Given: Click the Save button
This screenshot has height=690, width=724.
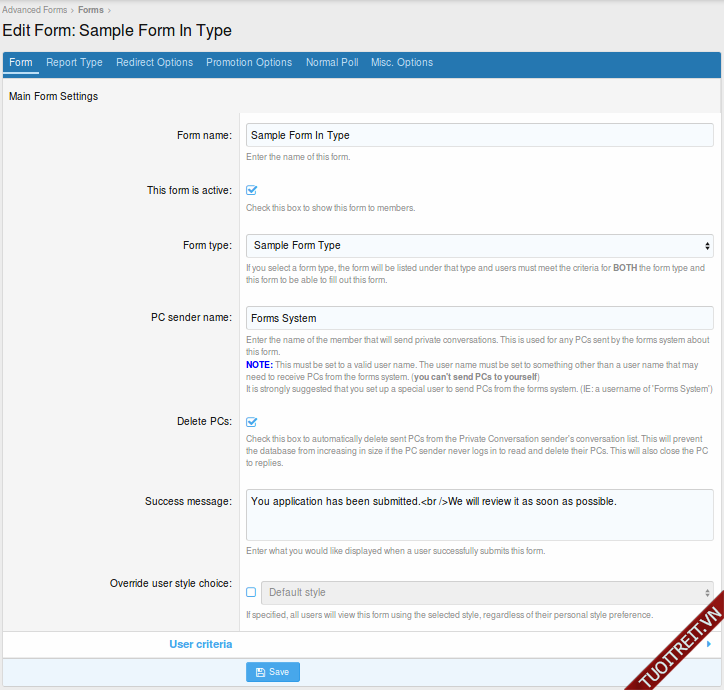Looking at the screenshot, I should [272, 672].
